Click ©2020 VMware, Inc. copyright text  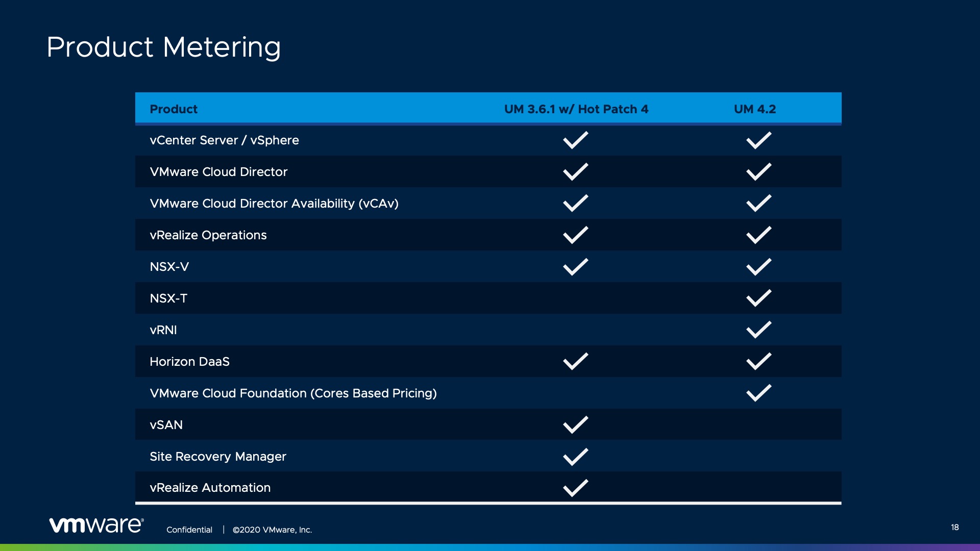(x=272, y=530)
